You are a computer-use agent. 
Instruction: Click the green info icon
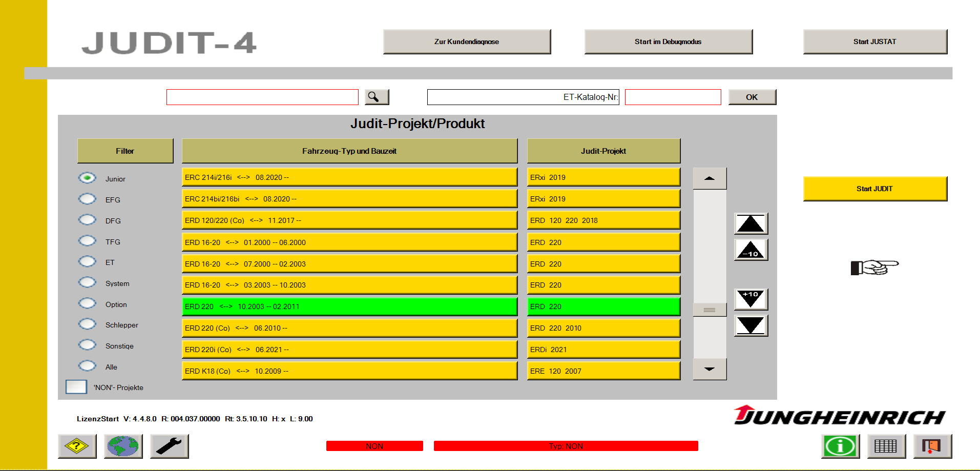pyautogui.click(x=840, y=446)
